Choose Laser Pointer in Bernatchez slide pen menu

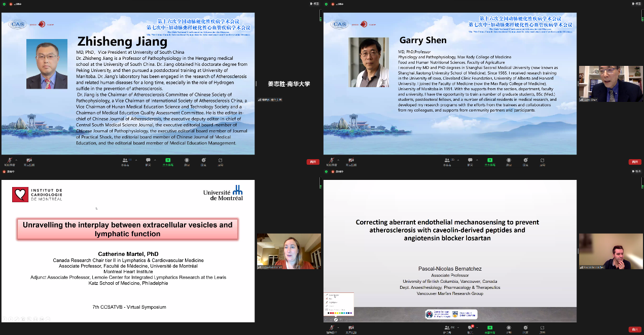pos(334,295)
